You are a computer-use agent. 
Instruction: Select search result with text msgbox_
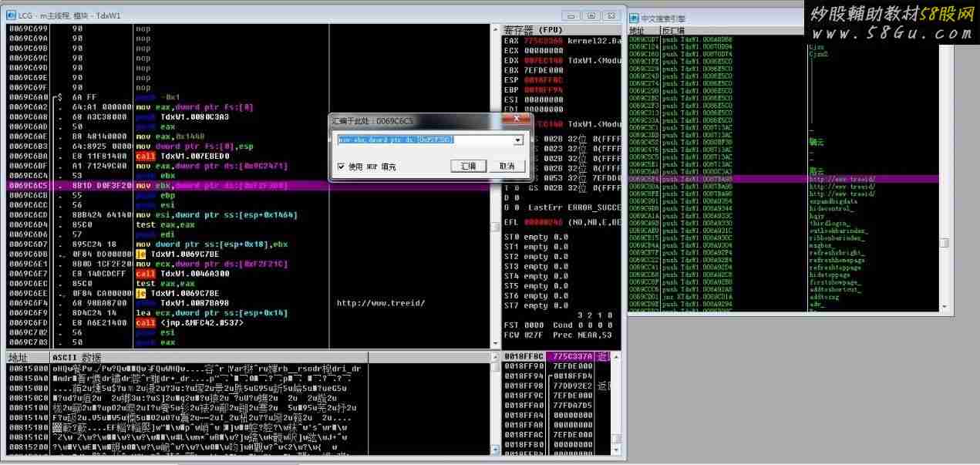(783, 245)
